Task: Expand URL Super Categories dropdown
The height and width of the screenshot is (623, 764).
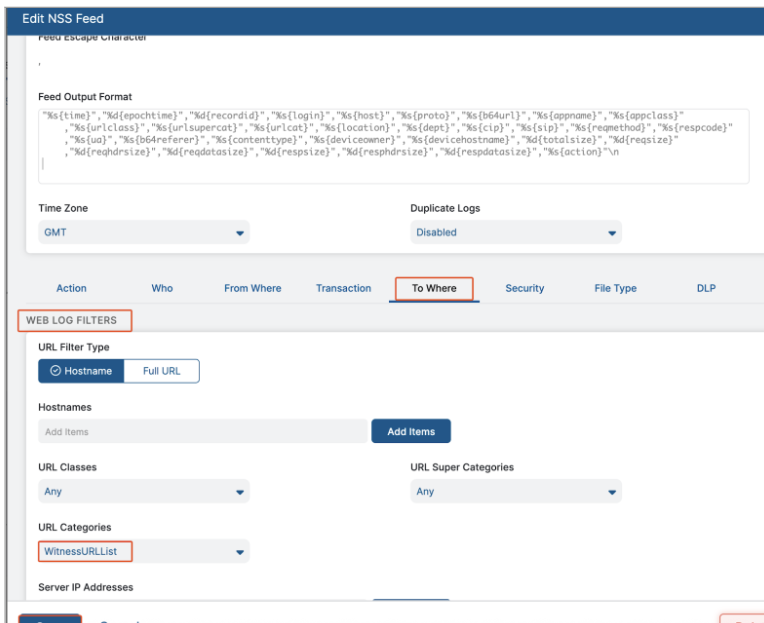Action: 516,491
